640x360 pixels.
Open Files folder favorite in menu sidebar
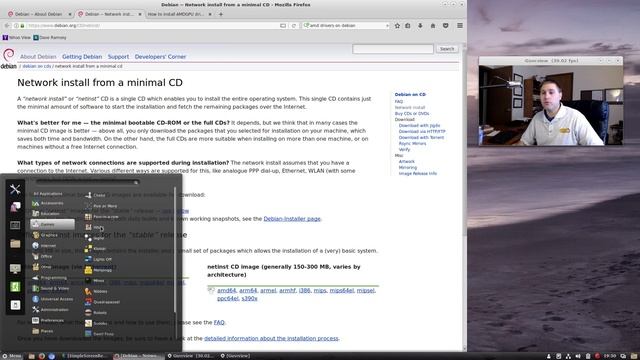point(15,244)
